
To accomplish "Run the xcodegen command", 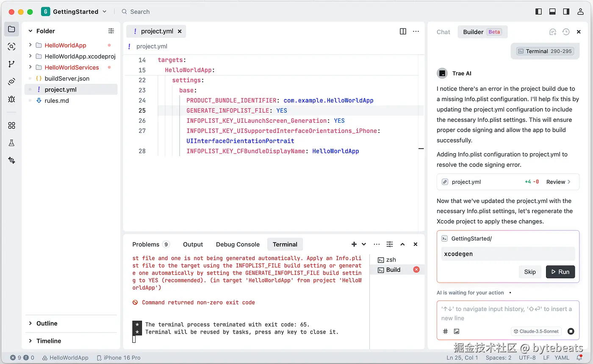I will (x=560, y=272).
